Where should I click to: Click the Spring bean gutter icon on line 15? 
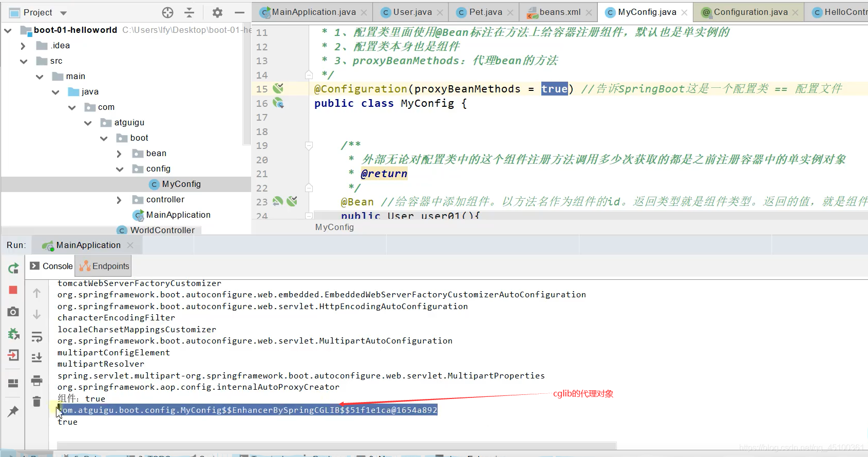[x=278, y=88]
